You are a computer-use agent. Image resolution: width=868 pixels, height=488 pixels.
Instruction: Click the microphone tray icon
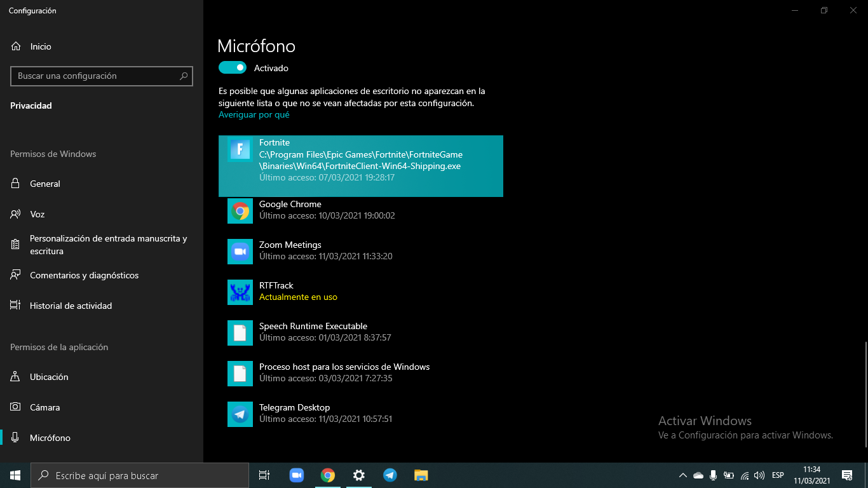coord(714,475)
